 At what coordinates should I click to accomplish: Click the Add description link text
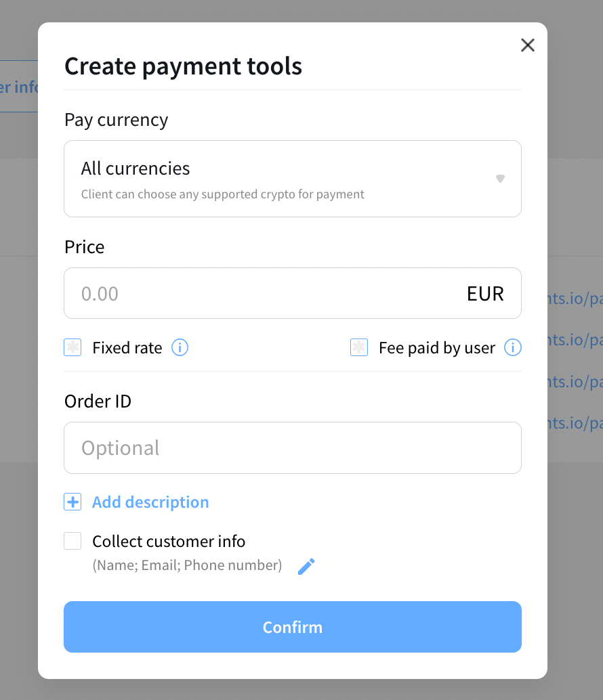(150, 502)
